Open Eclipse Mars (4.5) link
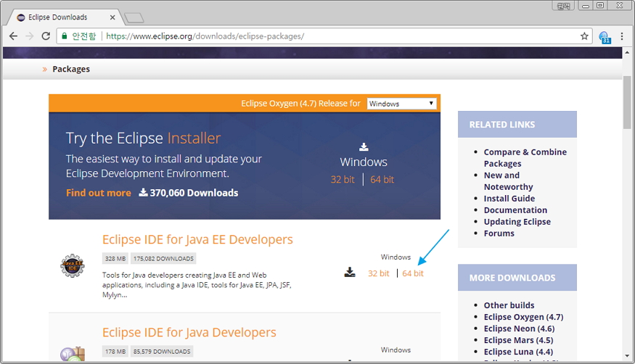Image resolution: width=635 pixels, height=364 pixels. [518, 341]
